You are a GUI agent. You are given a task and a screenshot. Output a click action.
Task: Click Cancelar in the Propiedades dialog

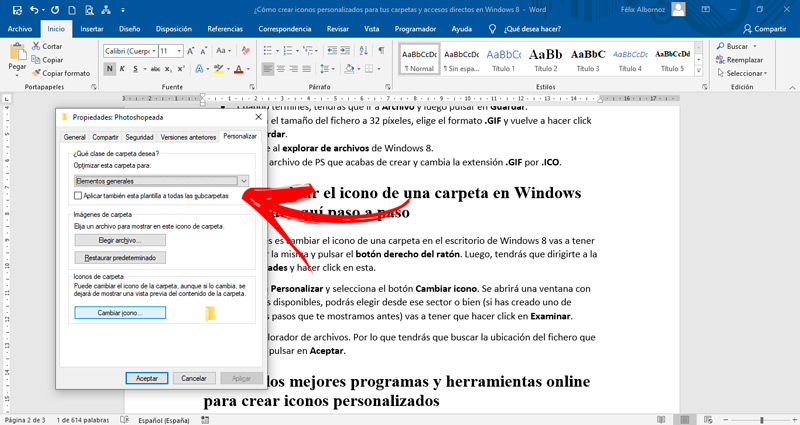coord(194,378)
